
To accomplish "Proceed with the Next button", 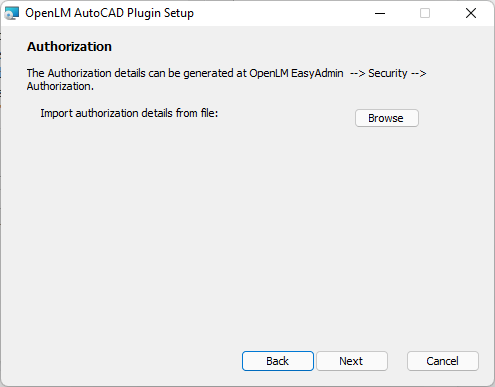I will pos(352,361).
